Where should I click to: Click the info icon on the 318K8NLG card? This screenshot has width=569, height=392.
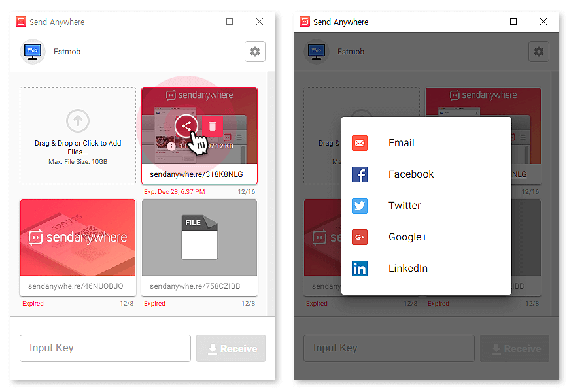[x=171, y=146]
